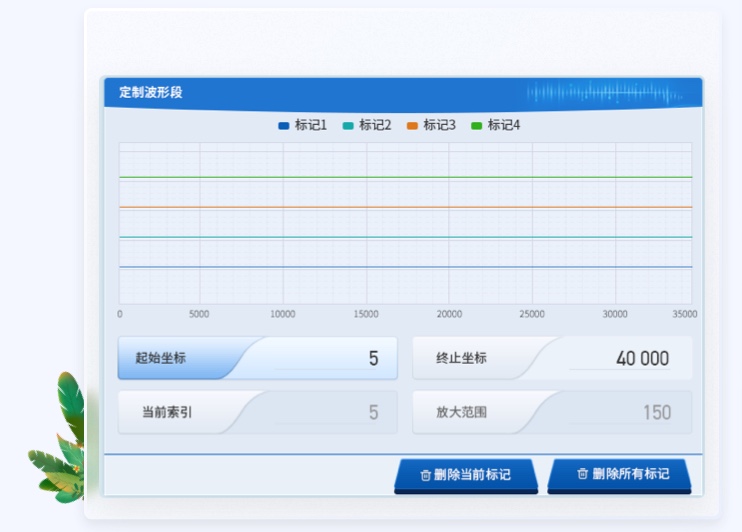Click trash icon on 删除所有标记 button
This screenshot has height=532, width=742.
tap(583, 474)
